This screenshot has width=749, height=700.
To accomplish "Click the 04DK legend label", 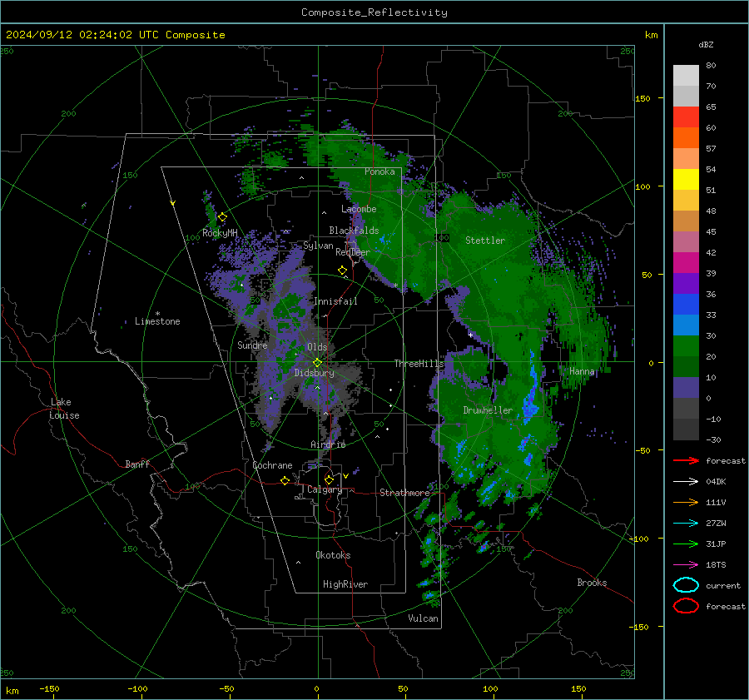I will (x=716, y=482).
